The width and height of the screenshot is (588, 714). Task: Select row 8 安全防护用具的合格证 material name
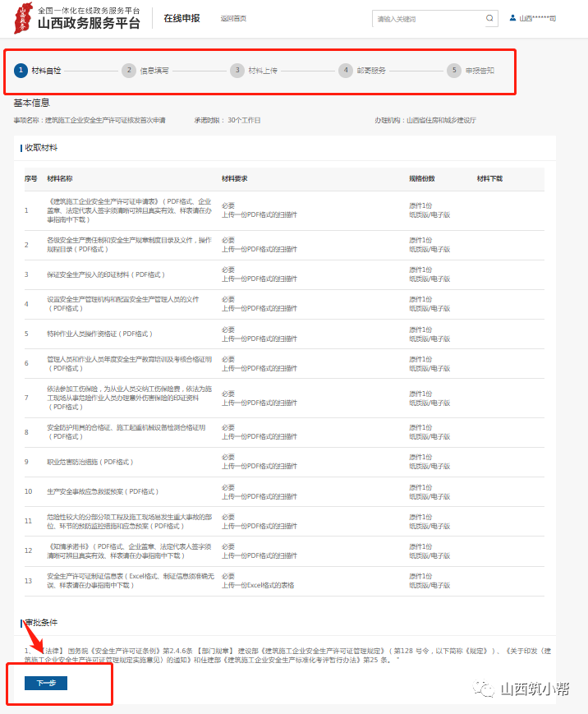pyautogui.click(x=126, y=431)
